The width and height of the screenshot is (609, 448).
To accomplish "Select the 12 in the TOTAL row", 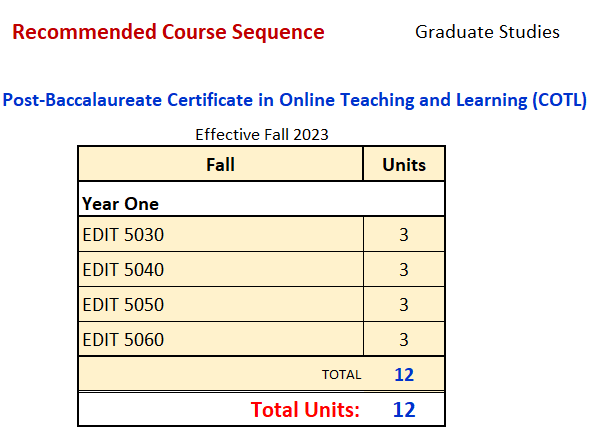I will (x=404, y=375).
